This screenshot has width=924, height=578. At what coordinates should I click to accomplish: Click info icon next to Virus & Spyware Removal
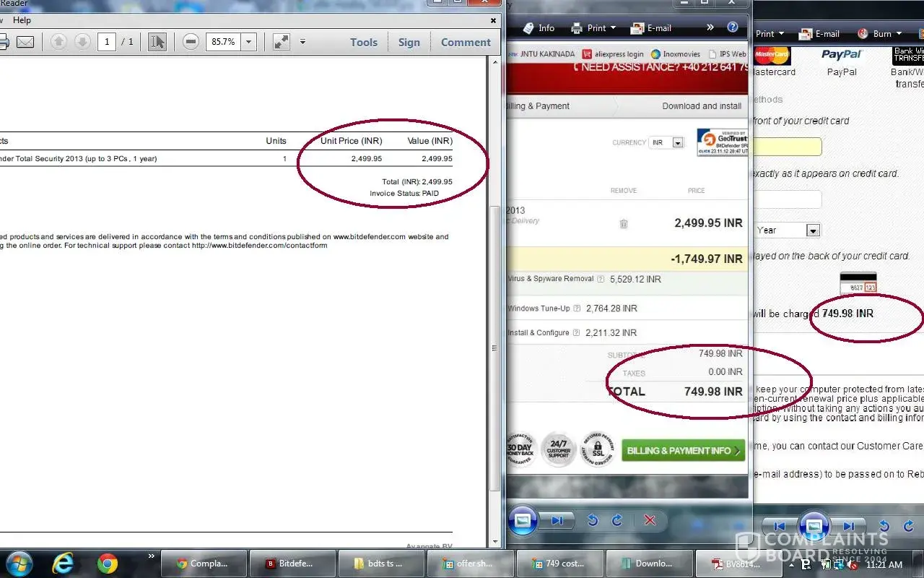pos(601,279)
